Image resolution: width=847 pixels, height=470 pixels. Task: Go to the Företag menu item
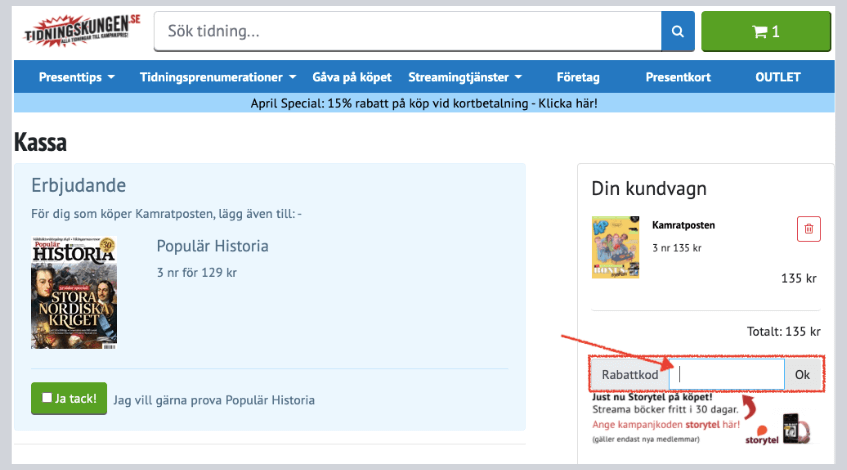pos(578,77)
